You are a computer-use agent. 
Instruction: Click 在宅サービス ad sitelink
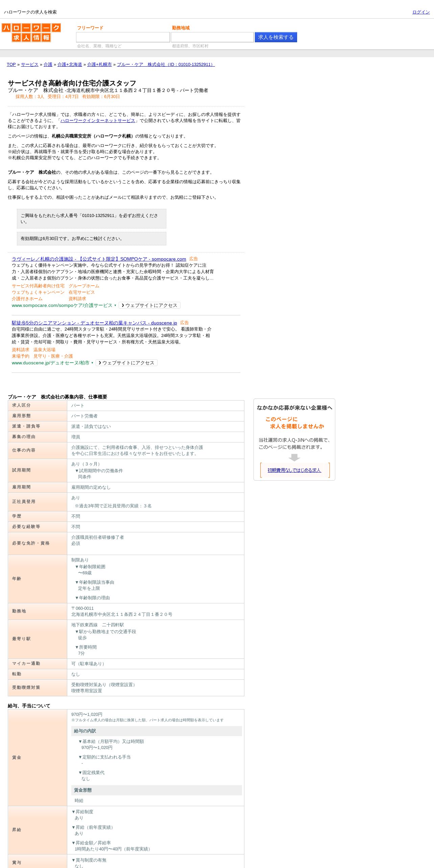(82, 292)
